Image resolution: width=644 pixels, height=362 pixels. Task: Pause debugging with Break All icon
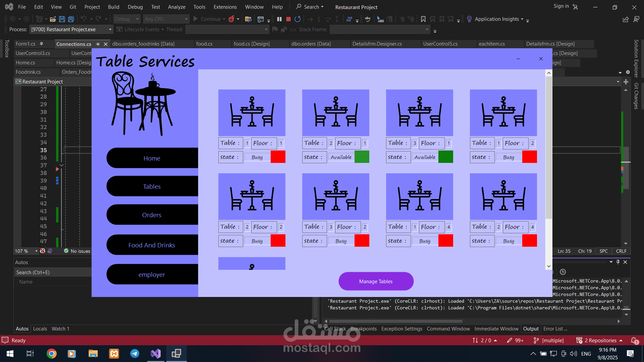[x=279, y=19]
